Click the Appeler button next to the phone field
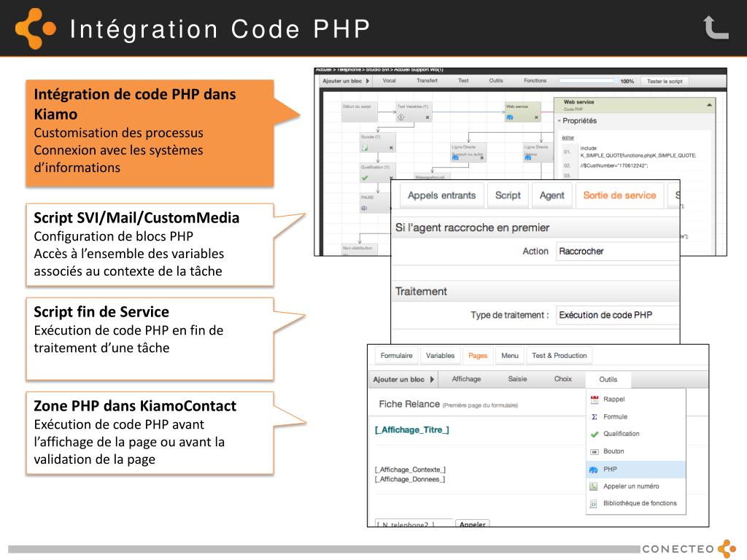Viewport: 747px width, 560px height. point(472,524)
